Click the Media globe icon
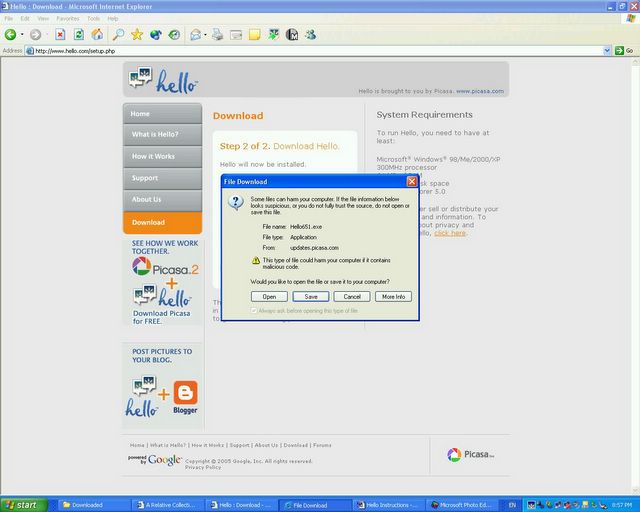This screenshot has height=512, width=640. coord(156,35)
